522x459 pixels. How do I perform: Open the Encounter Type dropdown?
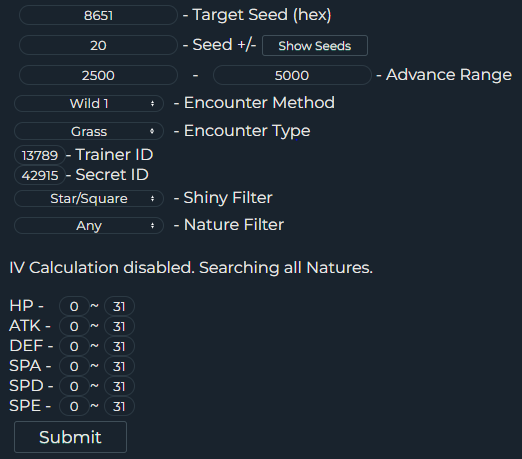pyautogui.click(x=89, y=131)
